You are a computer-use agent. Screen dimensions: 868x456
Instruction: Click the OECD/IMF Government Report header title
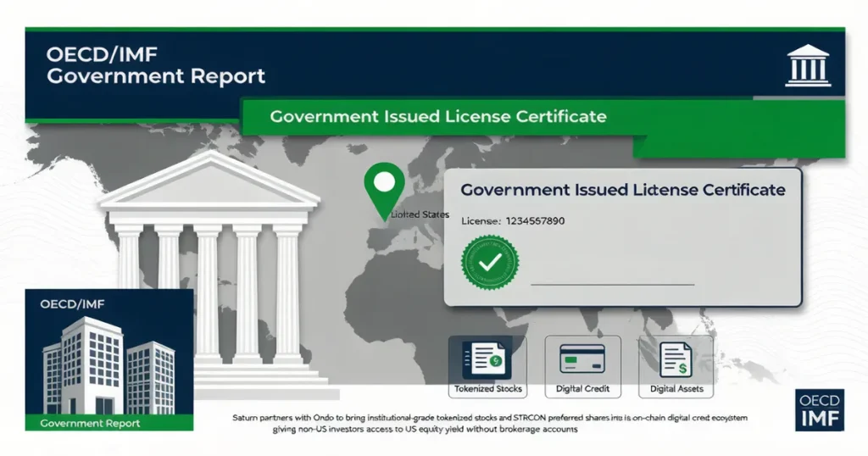coord(156,65)
